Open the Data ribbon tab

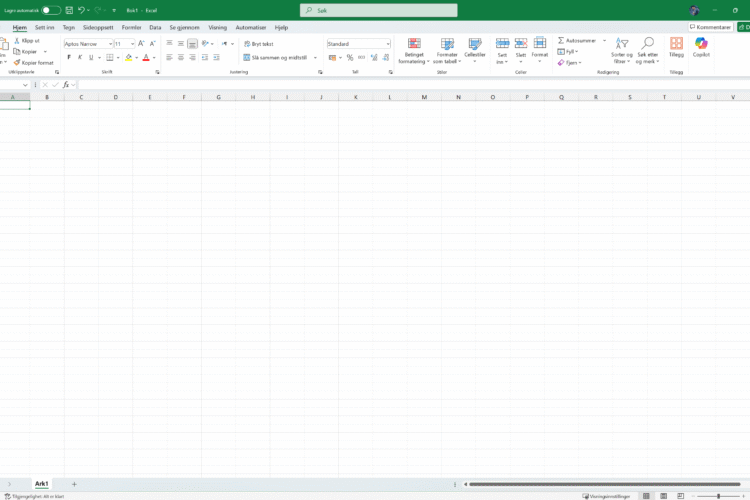pyautogui.click(x=155, y=28)
